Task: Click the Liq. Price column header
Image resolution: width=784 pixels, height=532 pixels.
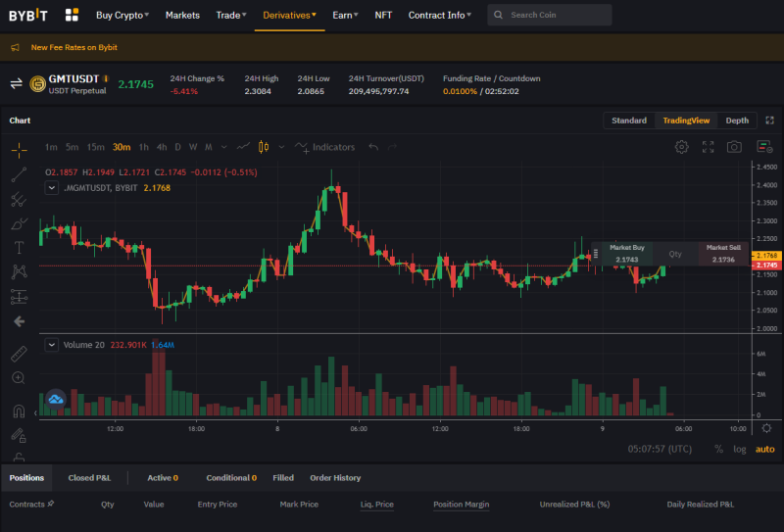Action: pyautogui.click(x=377, y=505)
